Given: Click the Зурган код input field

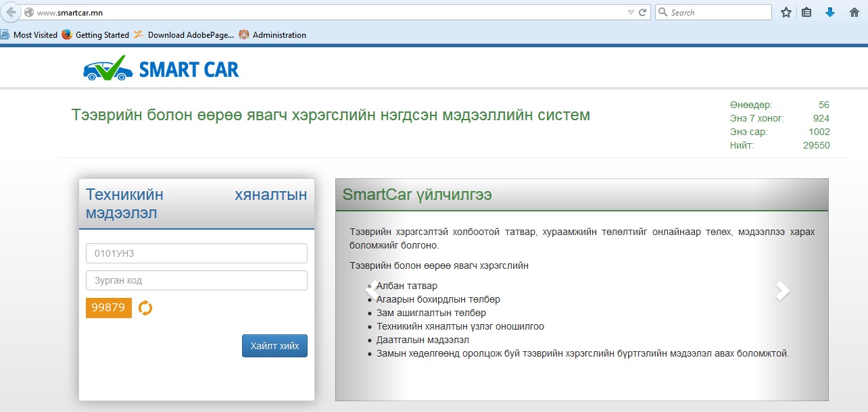Looking at the screenshot, I should pos(197,280).
